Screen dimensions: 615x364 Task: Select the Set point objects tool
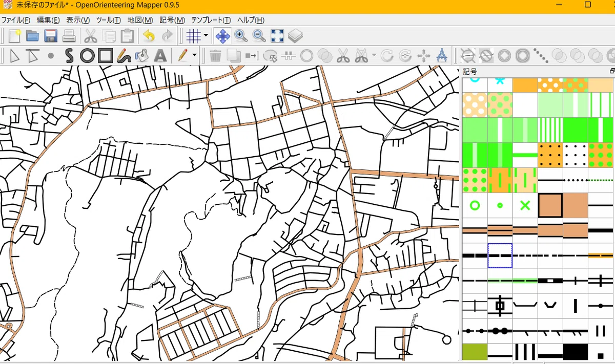coord(51,55)
